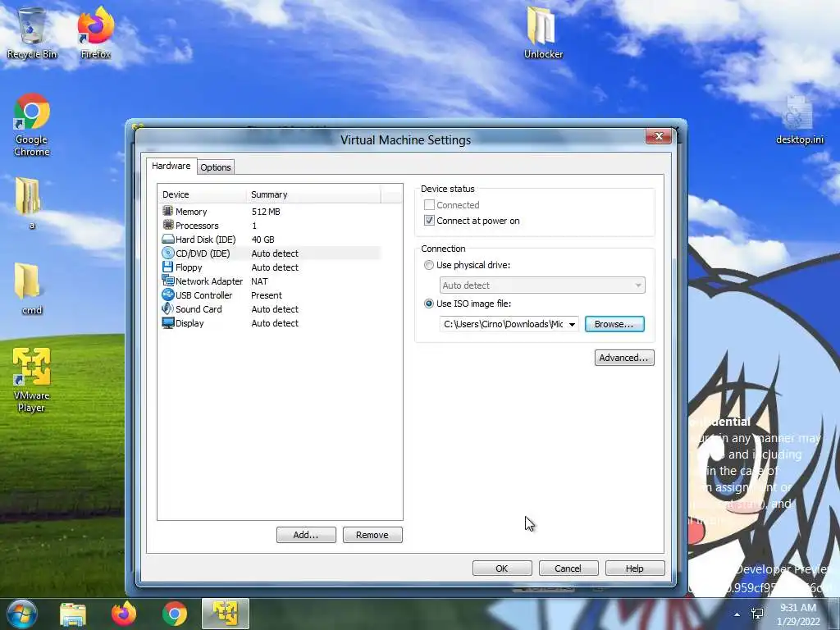Viewport: 840px width, 630px height.
Task: Select the Display monitor icon
Action: 168,323
